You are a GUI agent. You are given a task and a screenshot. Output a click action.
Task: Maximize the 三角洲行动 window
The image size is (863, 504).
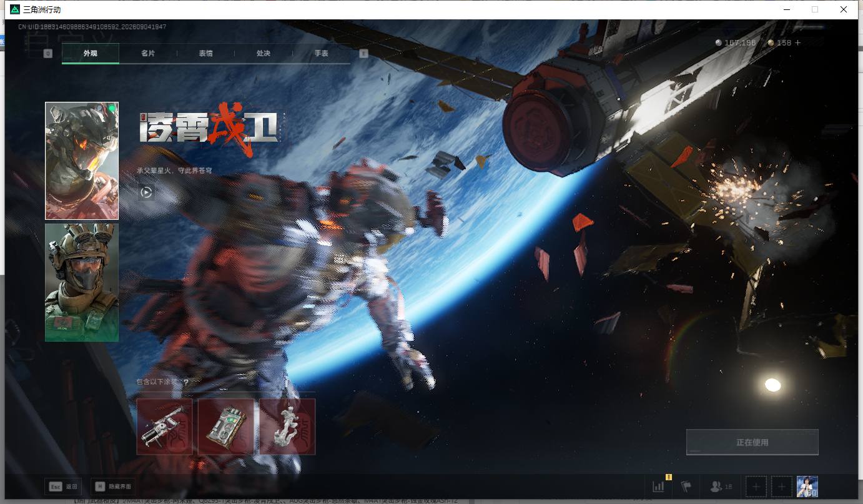(815, 9)
